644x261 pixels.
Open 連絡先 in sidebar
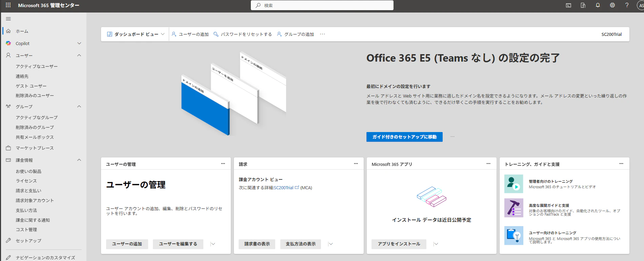(22, 76)
